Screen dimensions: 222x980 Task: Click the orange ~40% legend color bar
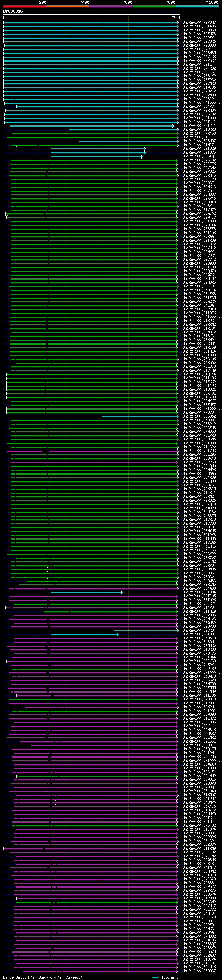click(x=68, y=6)
